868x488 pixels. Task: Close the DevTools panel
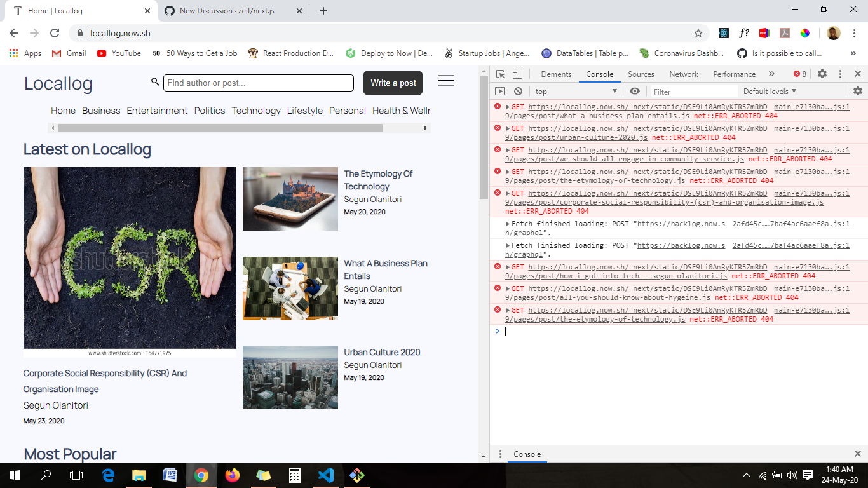click(x=857, y=74)
